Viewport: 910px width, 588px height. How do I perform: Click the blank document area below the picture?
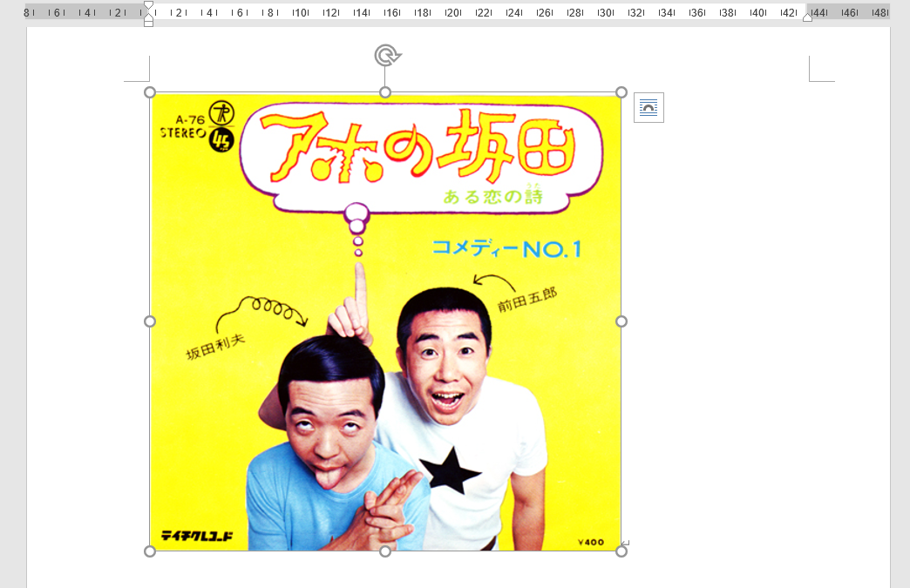coord(384,575)
